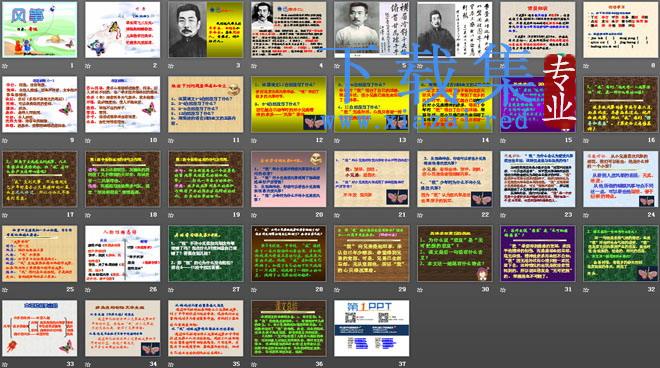The height and width of the screenshot is (368, 660).
Task: Click the transition star icon below slide 9
Action: 5,141
